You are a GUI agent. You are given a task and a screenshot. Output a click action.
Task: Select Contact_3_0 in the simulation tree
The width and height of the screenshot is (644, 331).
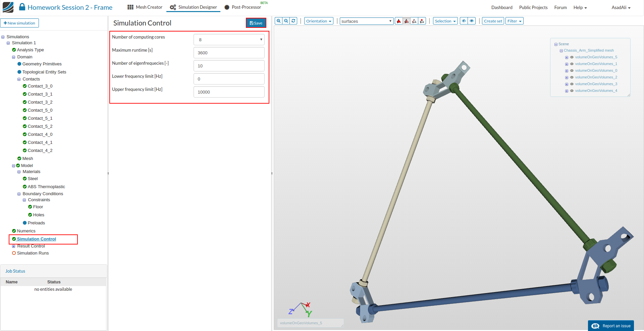point(40,86)
